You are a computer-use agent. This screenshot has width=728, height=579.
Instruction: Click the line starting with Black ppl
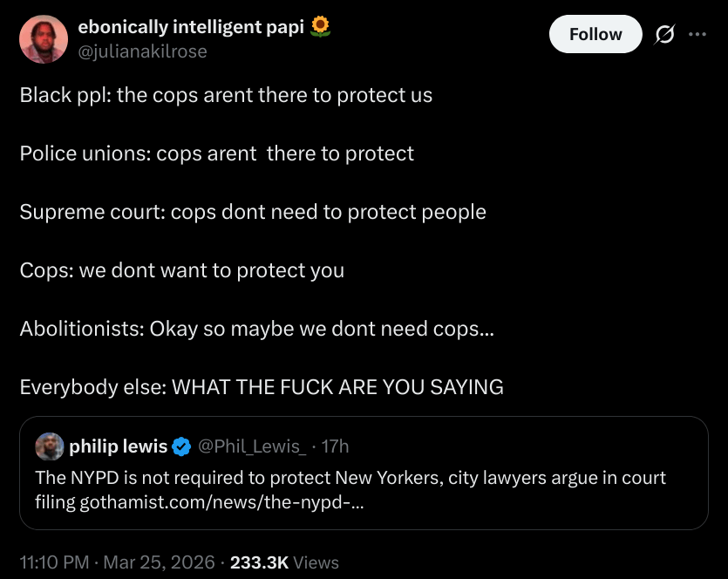226,95
